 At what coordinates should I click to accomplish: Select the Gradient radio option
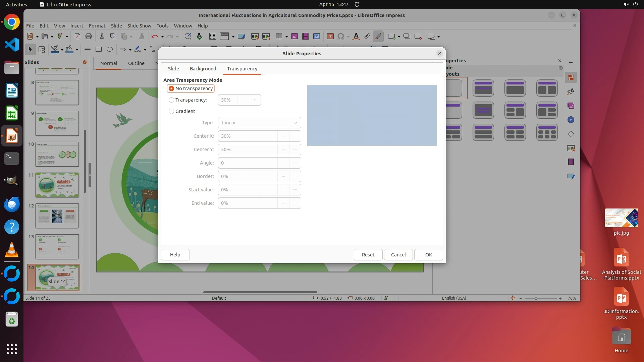pos(171,111)
